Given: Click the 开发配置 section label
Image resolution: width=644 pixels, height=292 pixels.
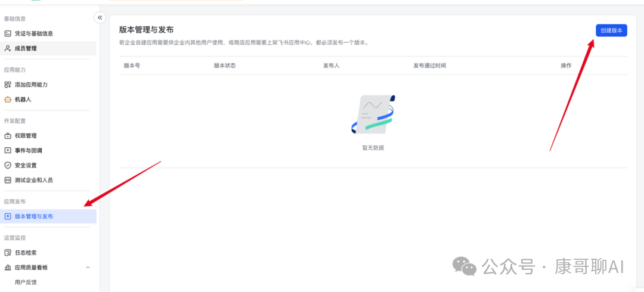Looking at the screenshot, I should 15,121.
